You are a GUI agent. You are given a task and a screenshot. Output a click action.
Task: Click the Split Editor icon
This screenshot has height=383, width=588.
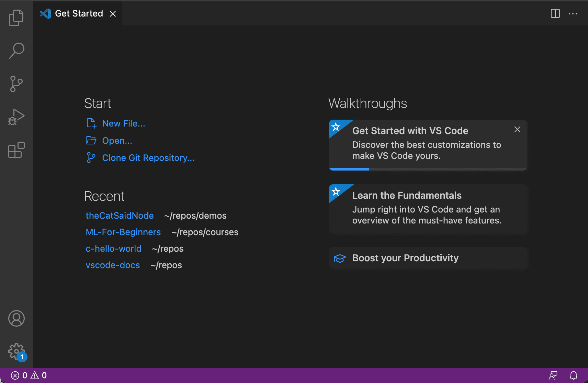(x=555, y=13)
